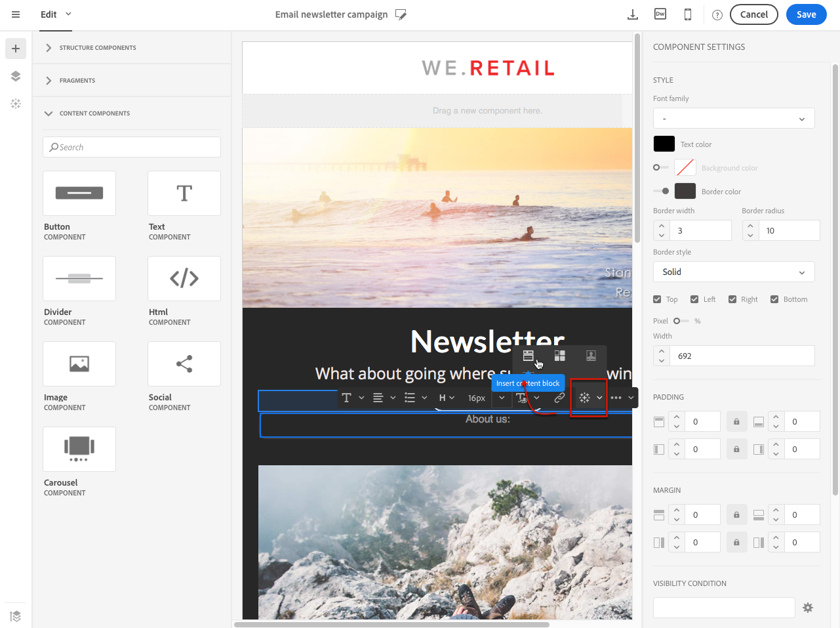Click the visibility condition gear icon
Screen dimensions: 840x628
(808, 608)
